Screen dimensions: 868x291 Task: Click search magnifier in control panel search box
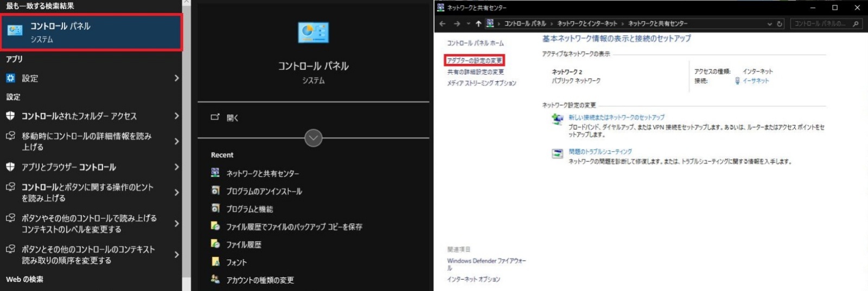coord(856,24)
